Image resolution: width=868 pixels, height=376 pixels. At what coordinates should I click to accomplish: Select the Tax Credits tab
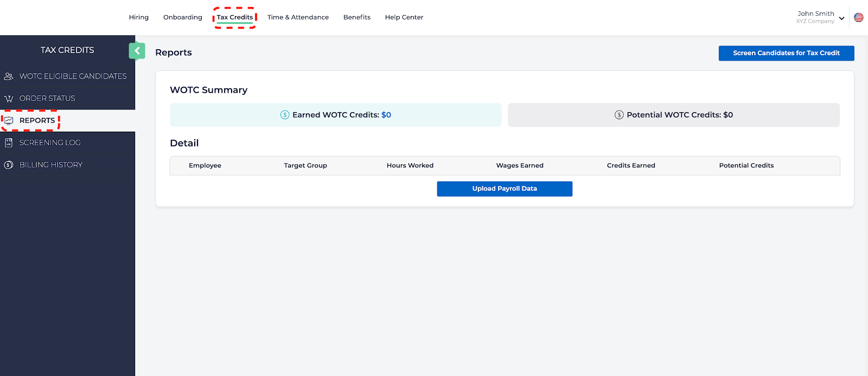[235, 17]
